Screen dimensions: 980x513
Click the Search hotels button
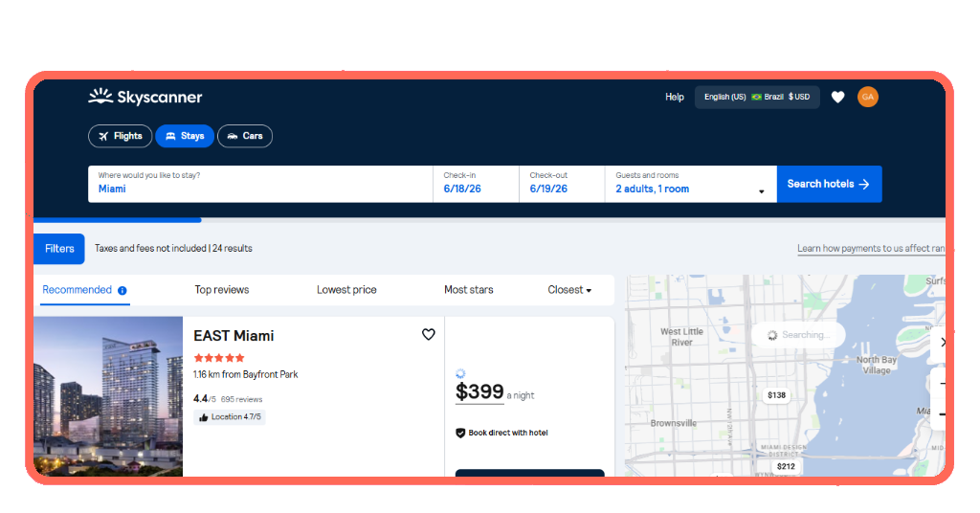coord(830,184)
